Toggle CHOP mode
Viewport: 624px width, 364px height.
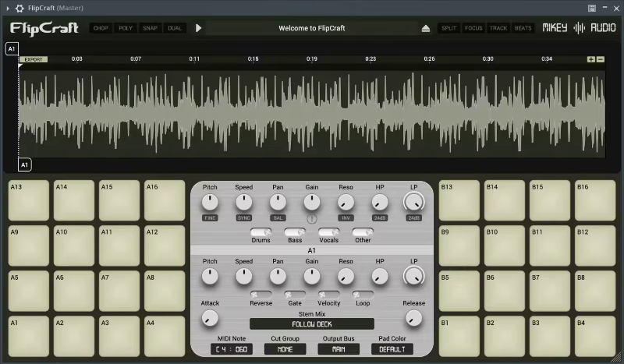(101, 28)
